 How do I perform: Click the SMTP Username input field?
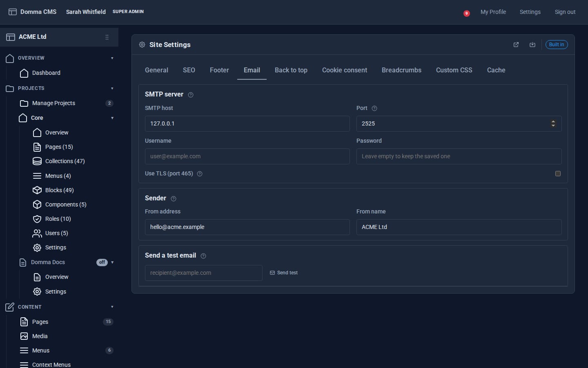click(247, 156)
